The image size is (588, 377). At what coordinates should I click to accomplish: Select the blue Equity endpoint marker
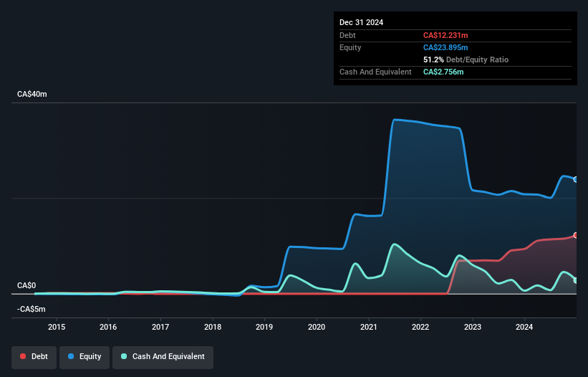tap(576, 180)
